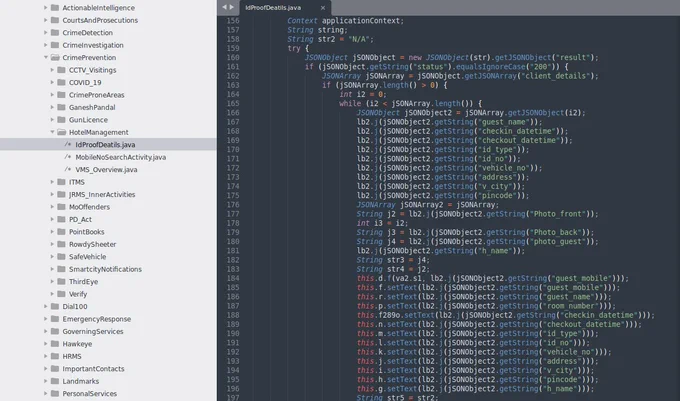Expand the CrimeInvestigation folder arrow
Screen dimensions: 680x401
pyautogui.click(x=46, y=45)
